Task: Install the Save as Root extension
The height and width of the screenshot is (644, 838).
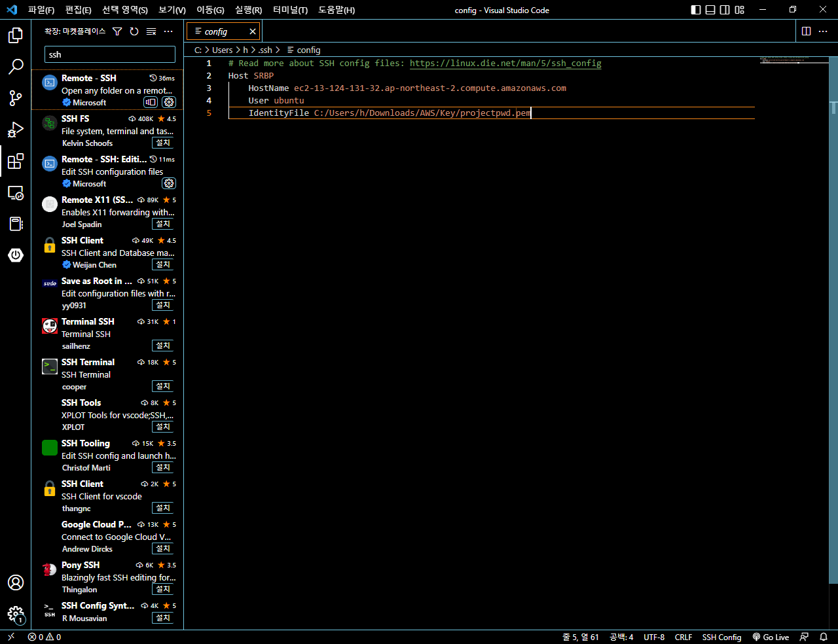Action: click(163, 305)
